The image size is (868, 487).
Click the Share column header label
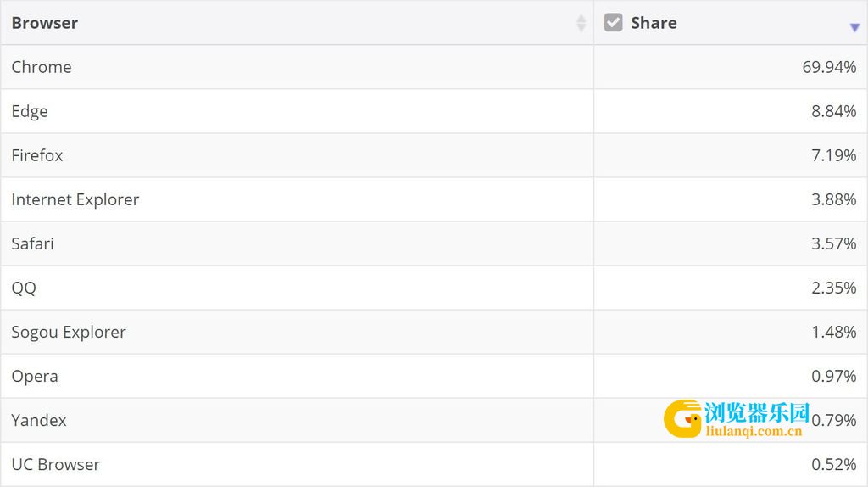[x=654, y=23]
